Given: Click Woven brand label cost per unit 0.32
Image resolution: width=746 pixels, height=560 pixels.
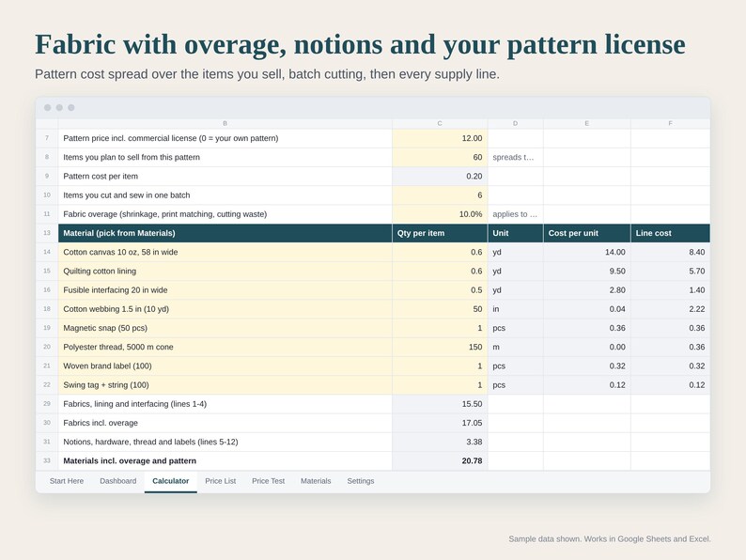Looking at the screenshot, I should tap(587, 366).
